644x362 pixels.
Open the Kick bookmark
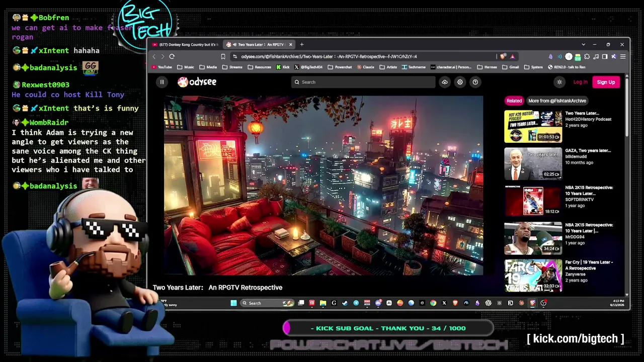(283, 67)
